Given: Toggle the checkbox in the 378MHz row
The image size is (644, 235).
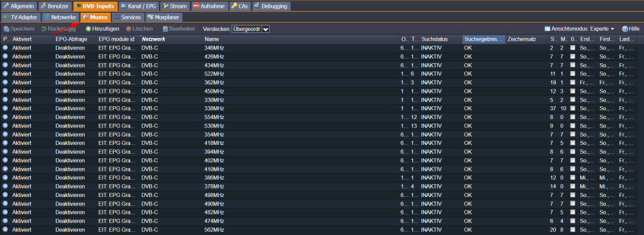Looking at the screenshot, I should click(573, 187).
